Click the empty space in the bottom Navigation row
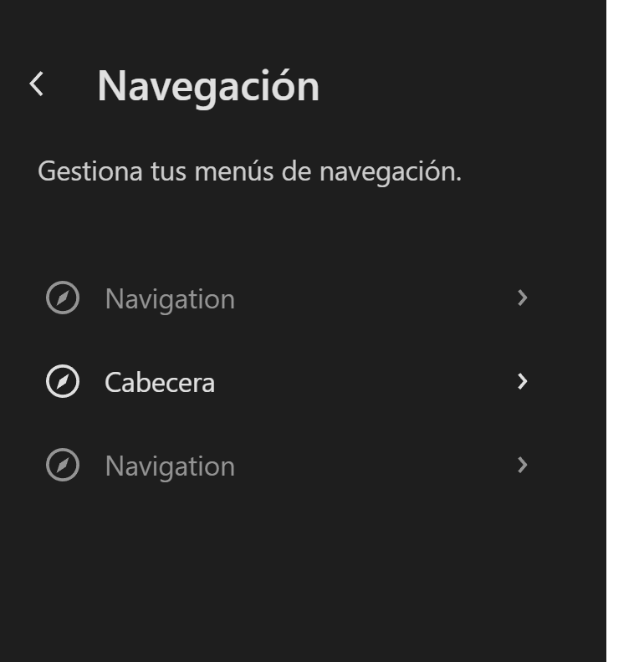 tap(376, 466)
